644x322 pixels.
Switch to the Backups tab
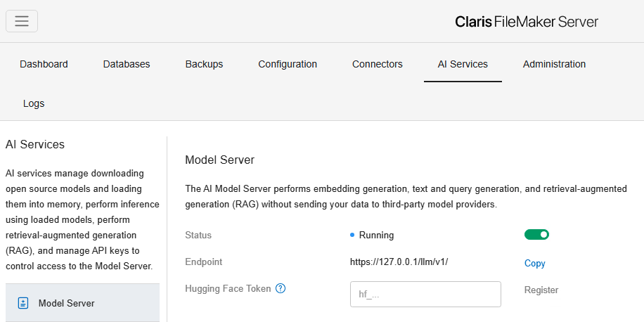[204, 64]
